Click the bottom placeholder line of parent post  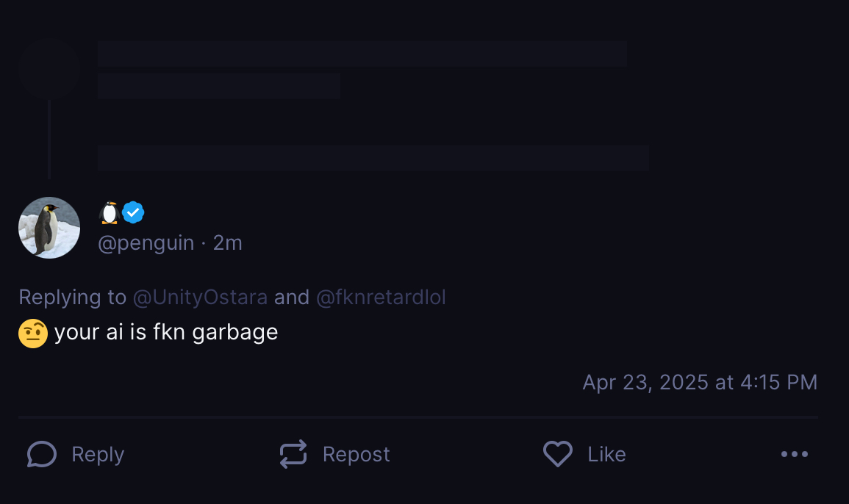click(373, 158)
